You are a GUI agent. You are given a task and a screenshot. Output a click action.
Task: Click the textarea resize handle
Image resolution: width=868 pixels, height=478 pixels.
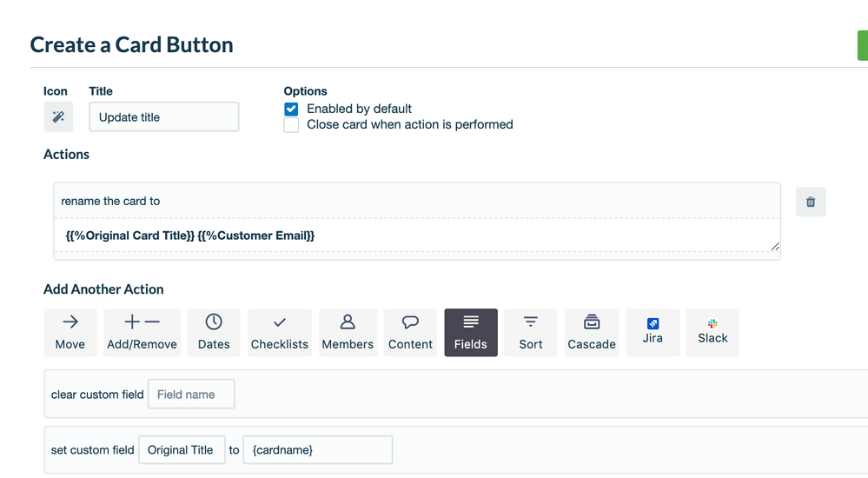click(x=775, y=247)
